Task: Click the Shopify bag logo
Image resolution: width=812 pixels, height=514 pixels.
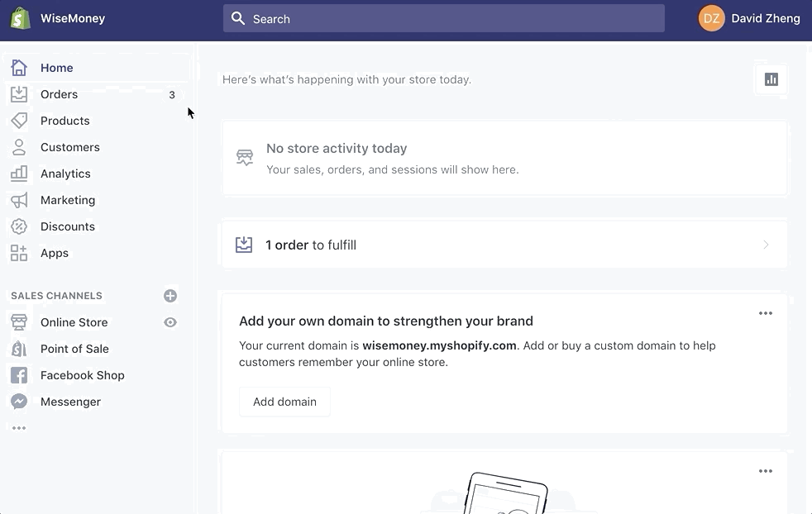Action: tap(20, 18)
